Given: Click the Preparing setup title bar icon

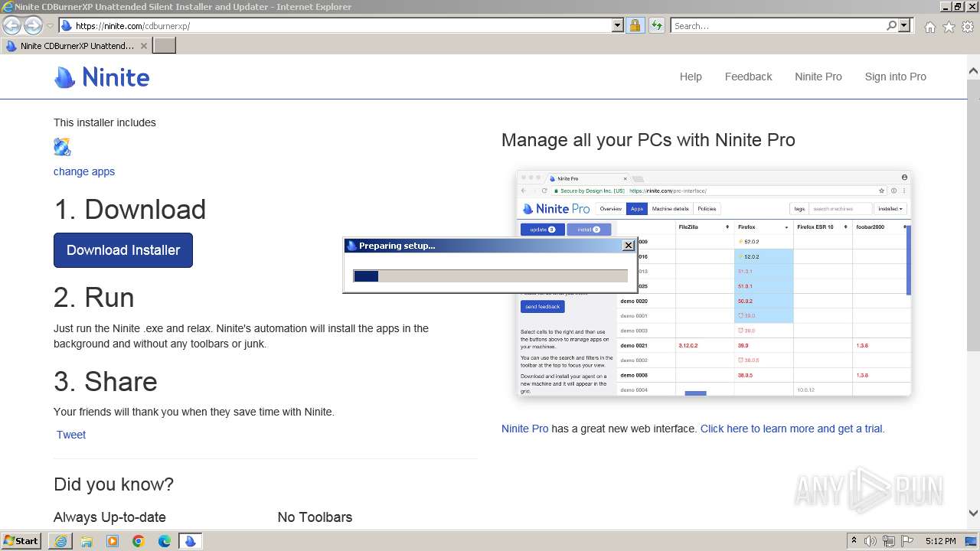Looking at the screenshot, I should [x=352, y=246].
